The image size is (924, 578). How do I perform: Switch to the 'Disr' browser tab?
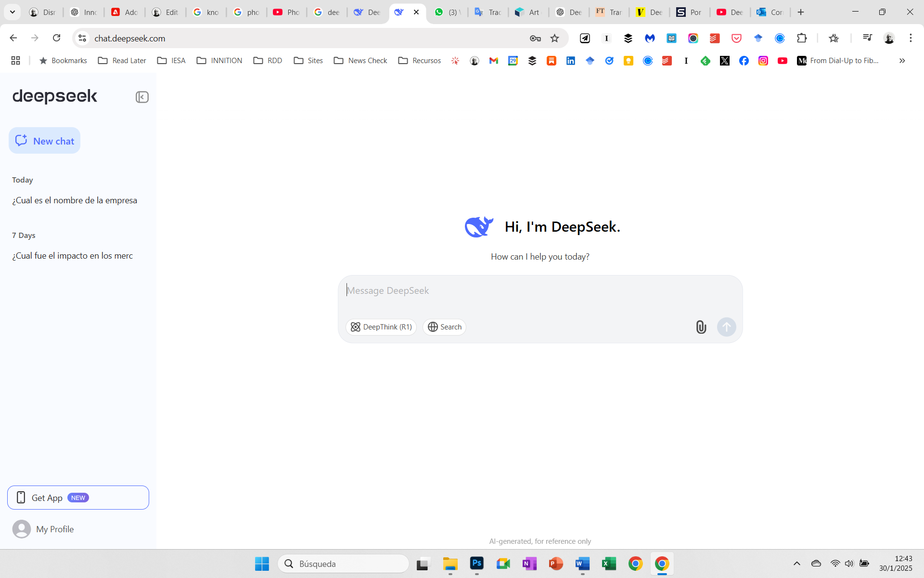tap(42, 12)
